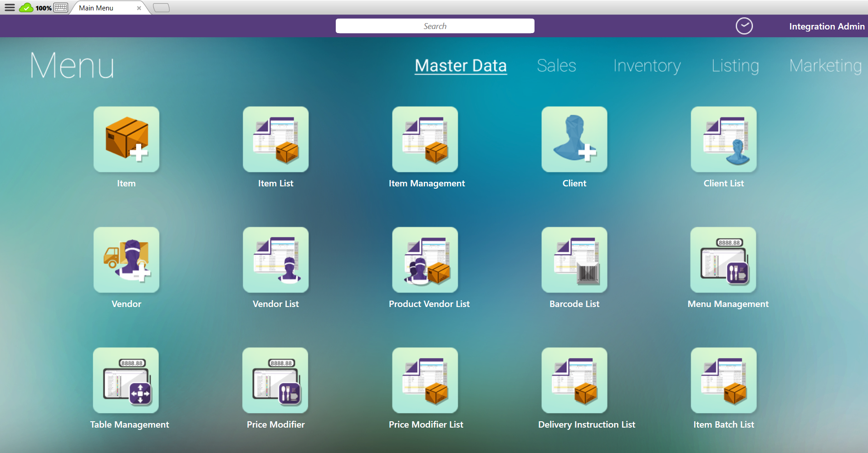
Task: Open the Item Batch List icon
Action: point(724,380)
